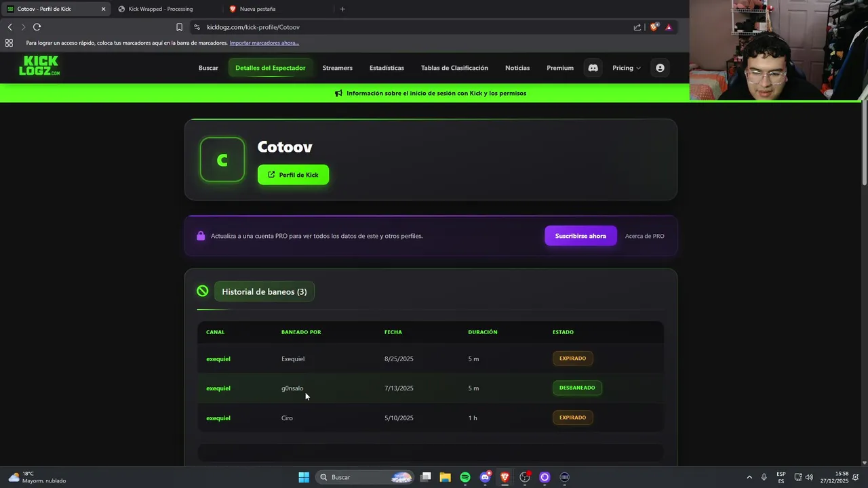Click the share icon in the address bar
This screenshot has height=488, width=868.
click(x=637, y=27)
